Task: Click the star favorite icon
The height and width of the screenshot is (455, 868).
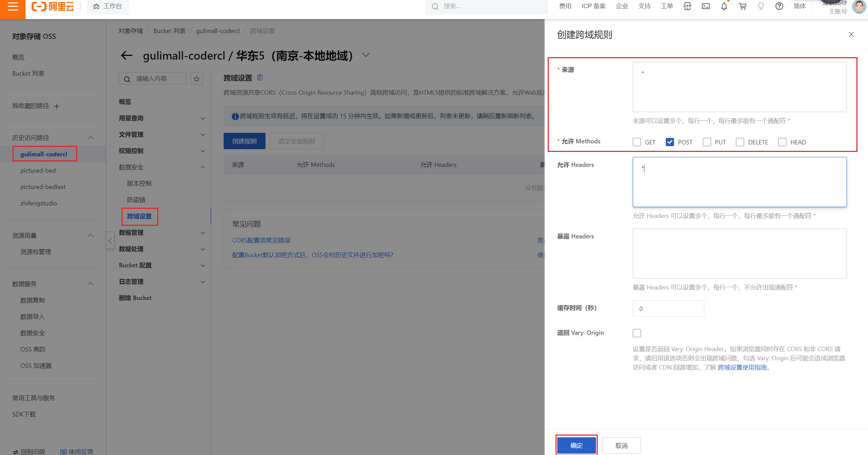Action: click(196, 79)
